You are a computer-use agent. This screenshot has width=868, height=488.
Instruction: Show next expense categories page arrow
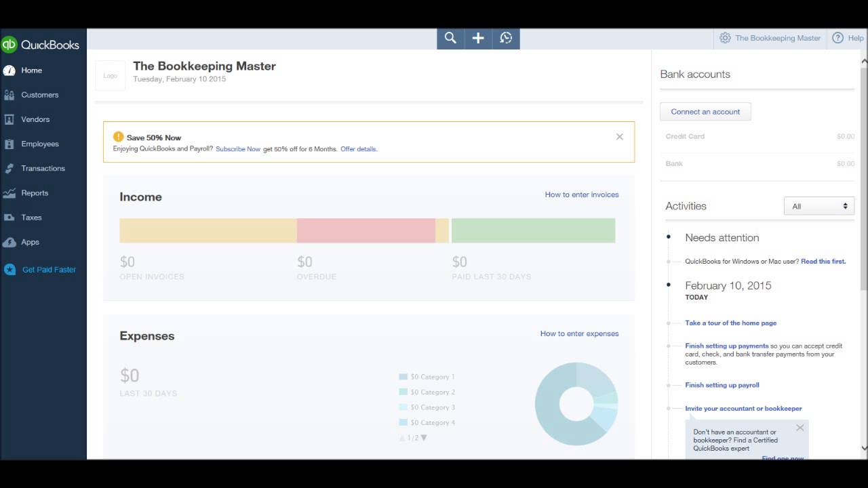(x=424, y=438)
